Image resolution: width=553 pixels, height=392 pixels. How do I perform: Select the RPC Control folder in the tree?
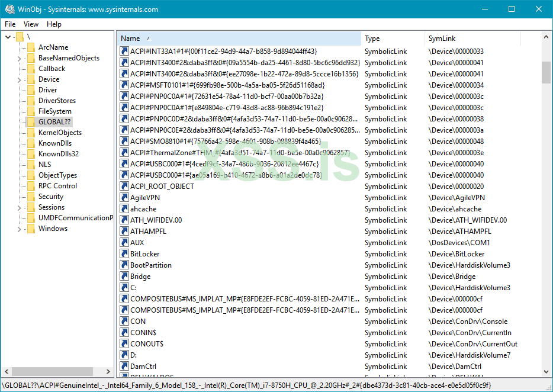coord(57,186)
